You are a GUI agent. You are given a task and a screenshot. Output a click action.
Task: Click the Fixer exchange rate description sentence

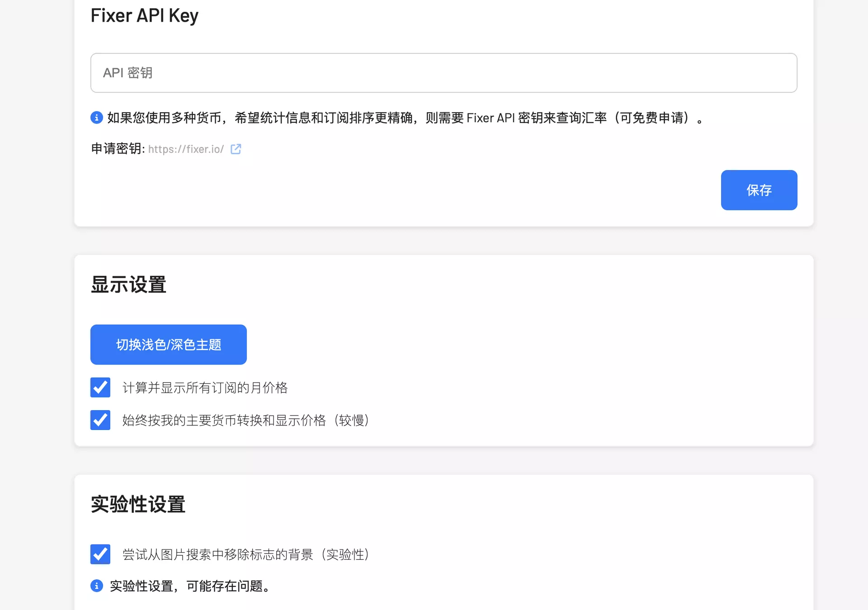click(402, 118)
